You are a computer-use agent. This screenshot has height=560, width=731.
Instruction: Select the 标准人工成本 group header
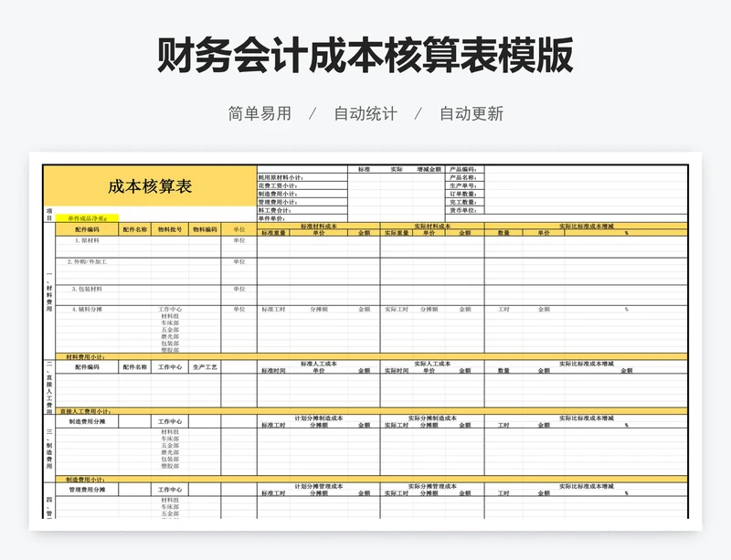point(318,364)
